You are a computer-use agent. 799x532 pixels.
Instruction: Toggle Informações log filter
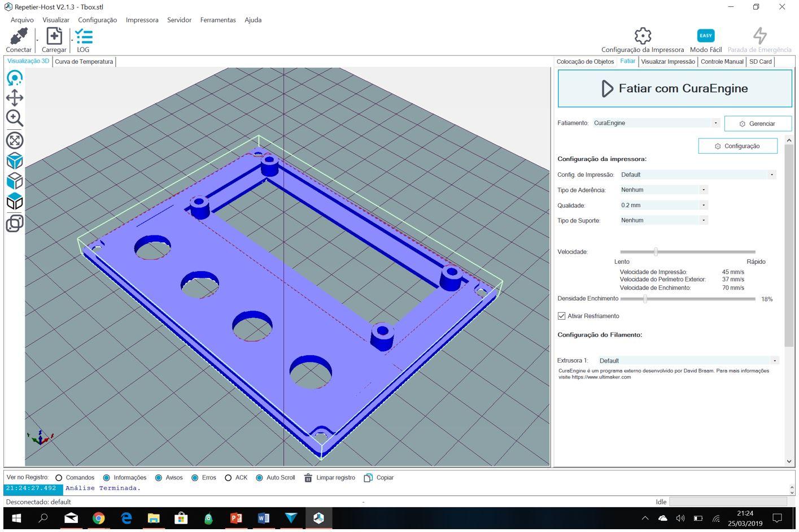(x=106, y=478)
